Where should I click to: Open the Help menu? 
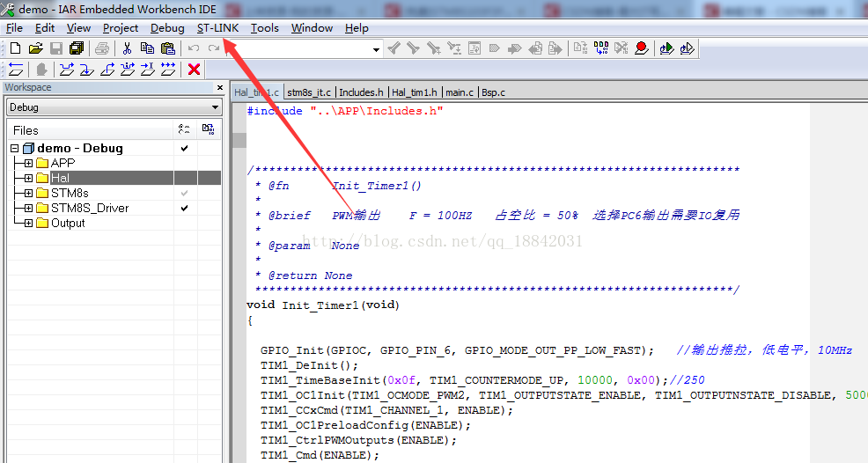[357, 27]
